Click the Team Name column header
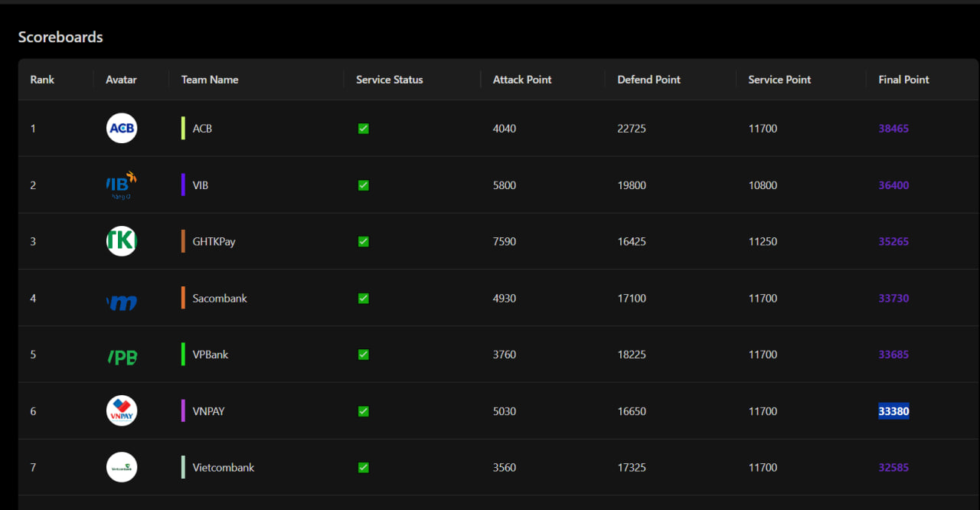The image size is (980, 510). point(210,80)
